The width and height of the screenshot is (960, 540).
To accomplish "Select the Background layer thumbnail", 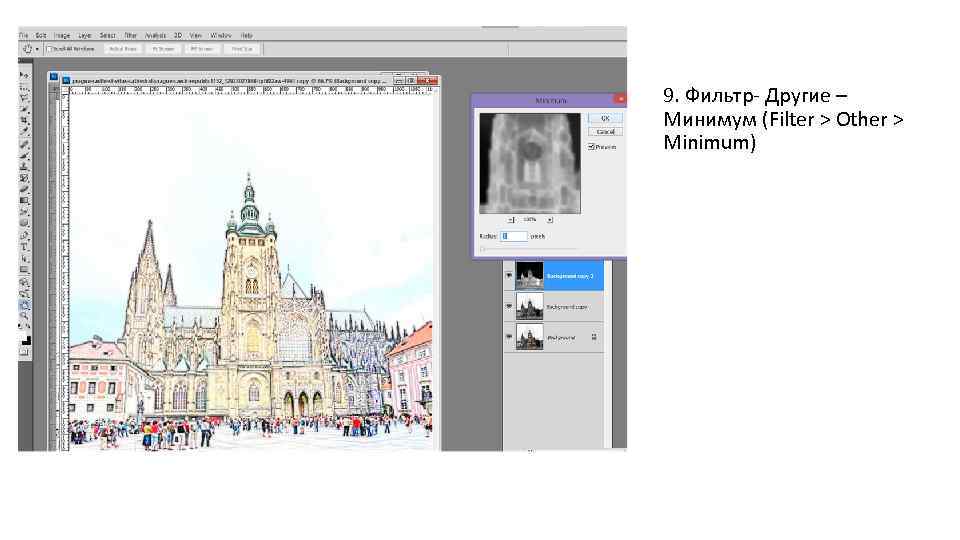I will (x=529, y=337).
